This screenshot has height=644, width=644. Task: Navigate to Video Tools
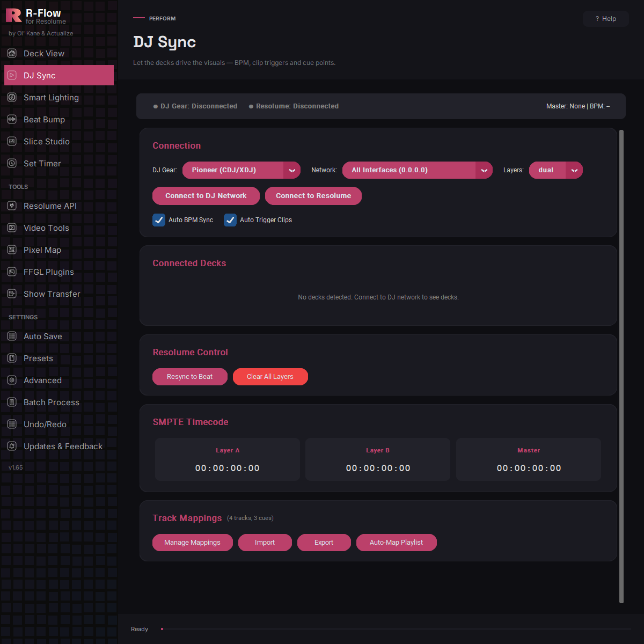pos(59,228)
